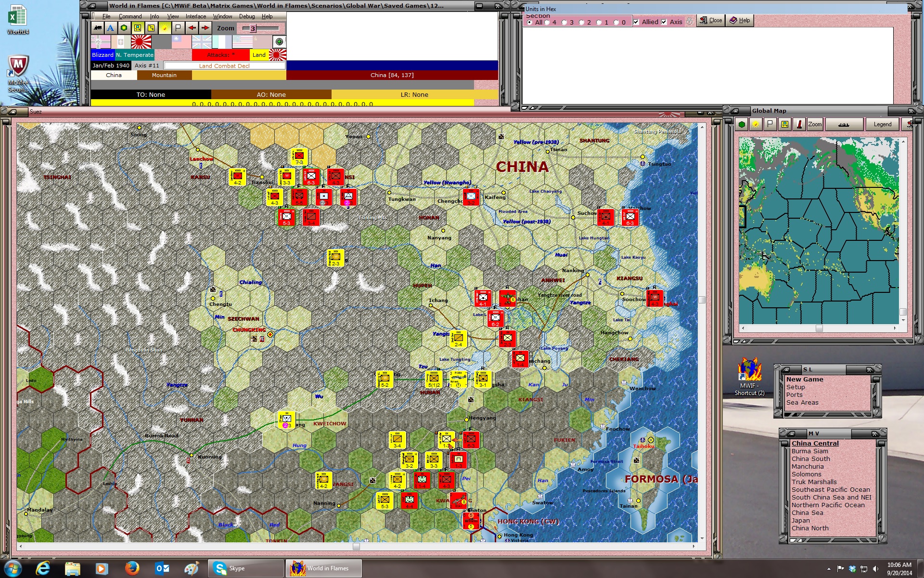Click the blue letter A toolbar icon
This screenshot has height=578, width=924.
(x=111, y=28)
